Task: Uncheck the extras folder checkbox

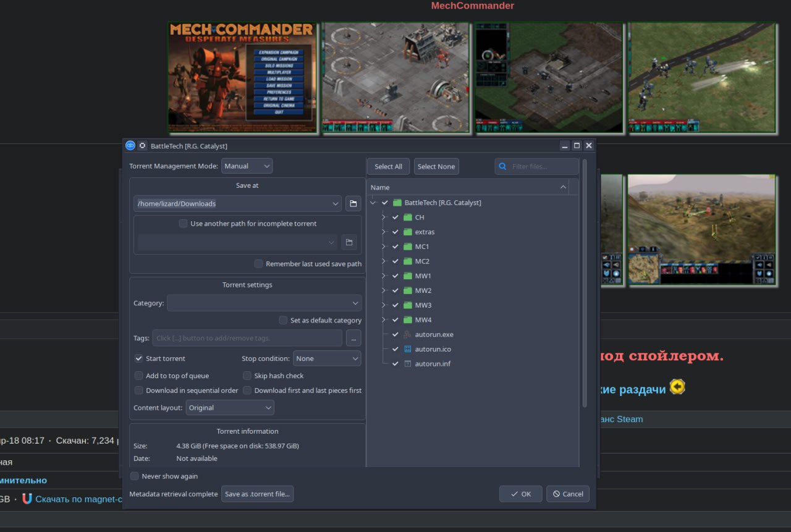Action: click(x=395, y=232)
